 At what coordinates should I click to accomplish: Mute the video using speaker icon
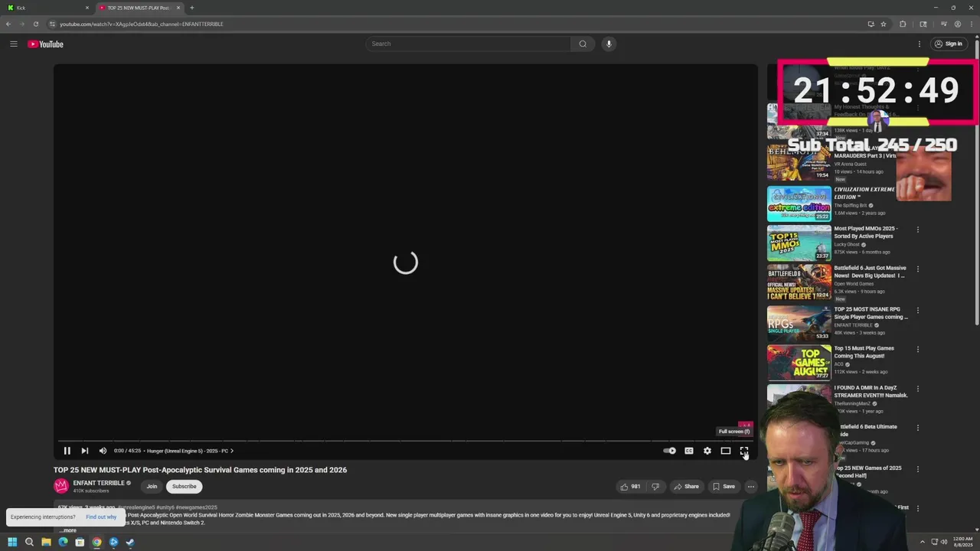103,451
